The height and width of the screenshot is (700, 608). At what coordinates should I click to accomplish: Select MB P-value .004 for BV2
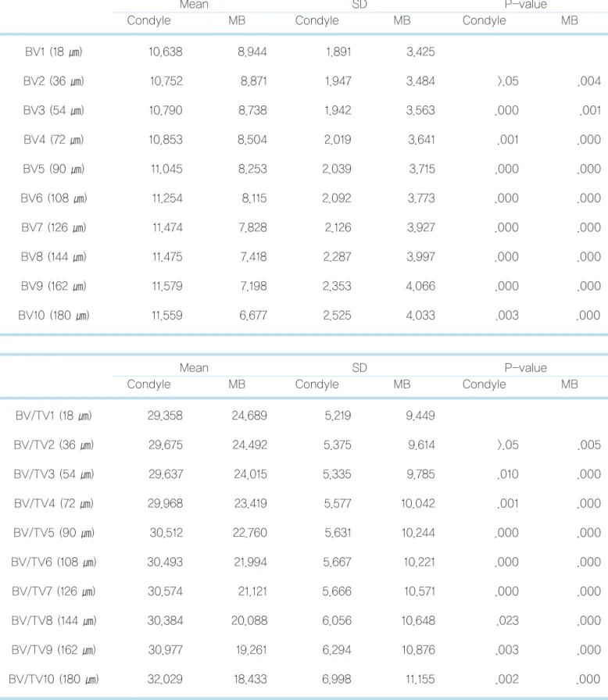[x=588, y=81]
